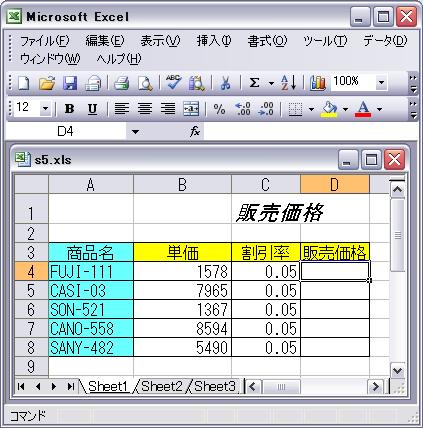
Task: Click the Permission envelope icon next to save
Action: click(x=93, y=83)
